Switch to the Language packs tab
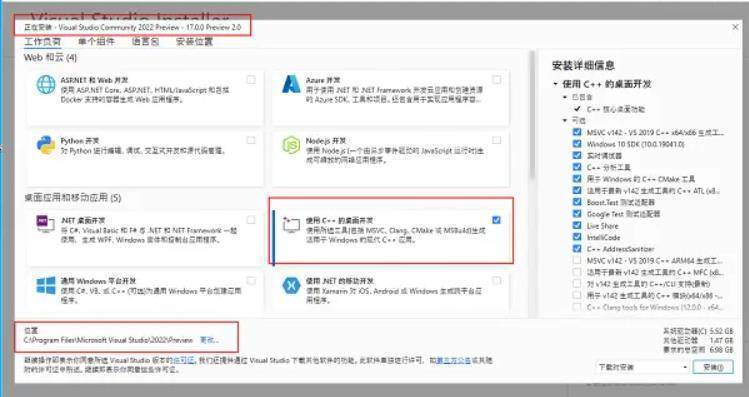Image resolution: width=749 pixels, height=397 pixels. (146, 42)
